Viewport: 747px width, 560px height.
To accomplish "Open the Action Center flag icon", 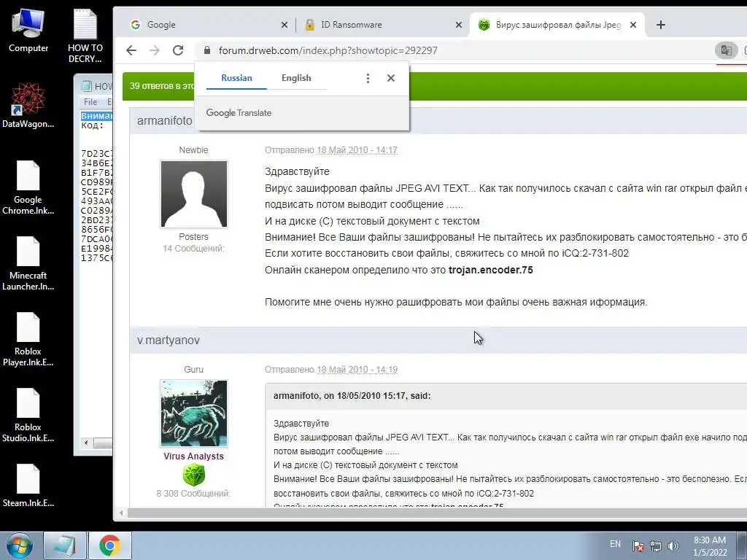I will pos(638,546).
